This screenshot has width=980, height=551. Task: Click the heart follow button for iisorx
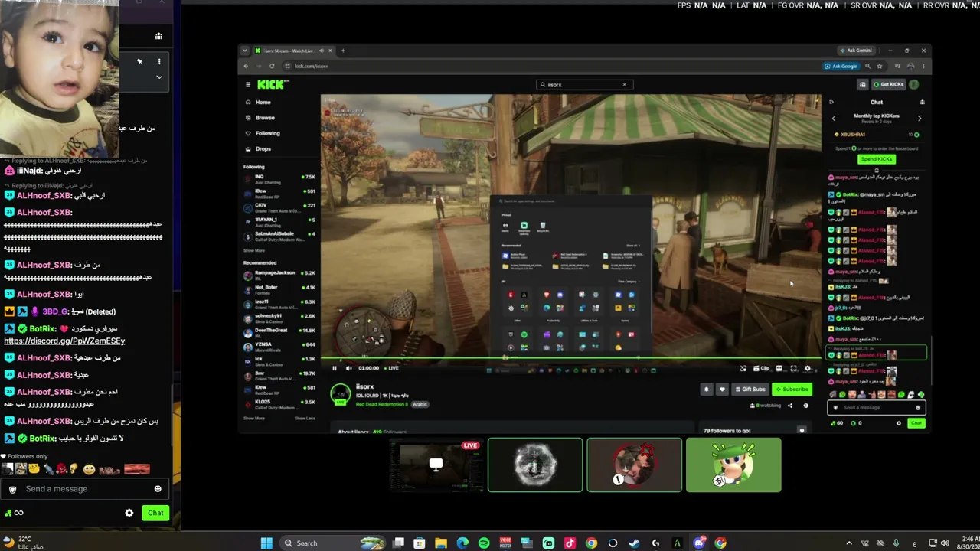pos(722,389)
